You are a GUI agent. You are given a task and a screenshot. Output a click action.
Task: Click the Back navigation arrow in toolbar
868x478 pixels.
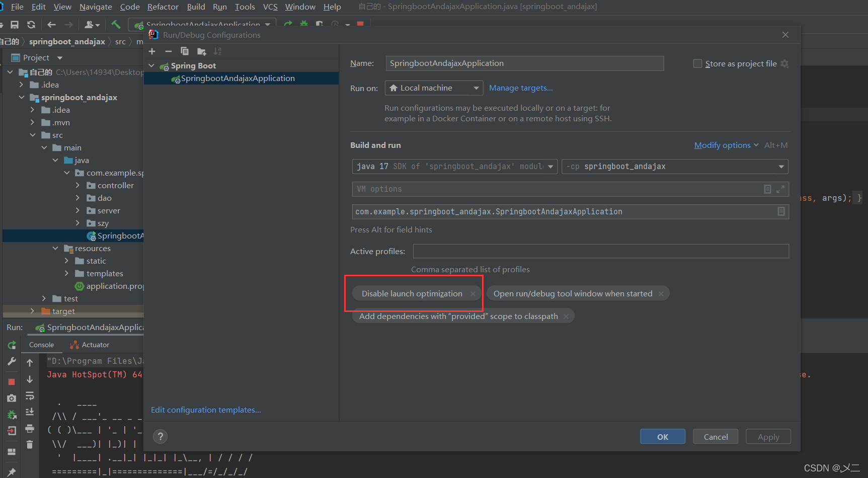point(51,25)
